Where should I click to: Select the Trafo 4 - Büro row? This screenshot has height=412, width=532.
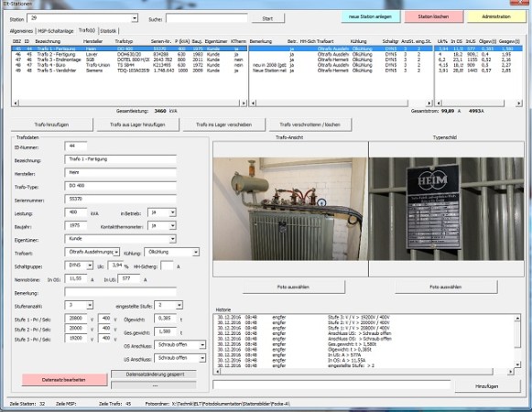point(129,65)
